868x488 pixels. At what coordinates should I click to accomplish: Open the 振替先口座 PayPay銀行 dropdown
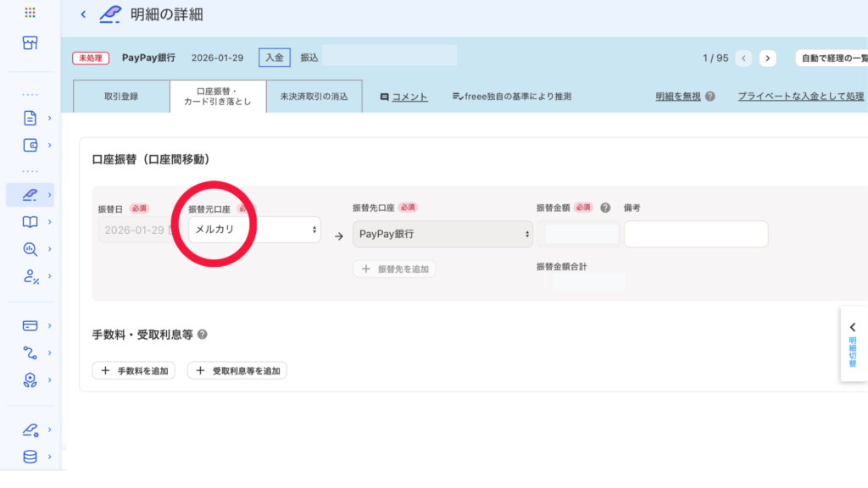coord(442,234)
